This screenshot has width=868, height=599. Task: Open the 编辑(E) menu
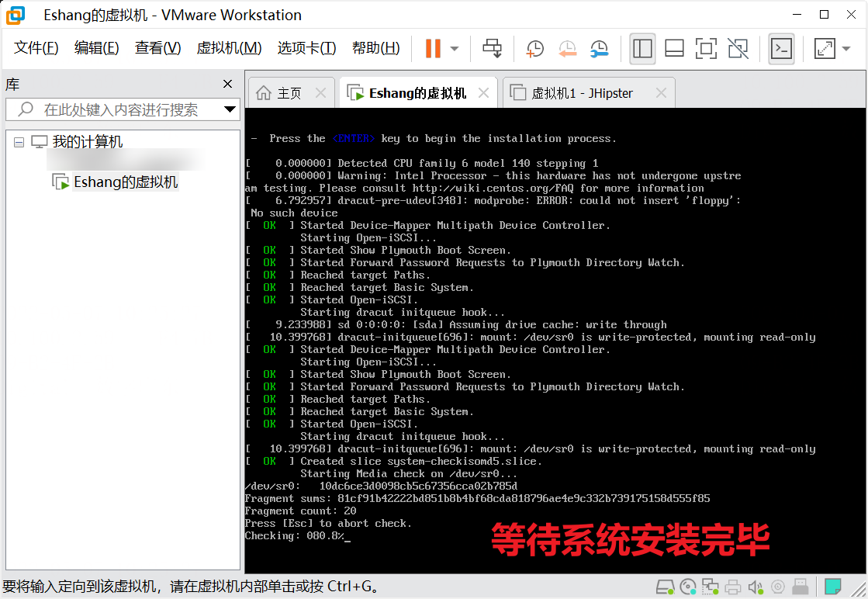97,48
